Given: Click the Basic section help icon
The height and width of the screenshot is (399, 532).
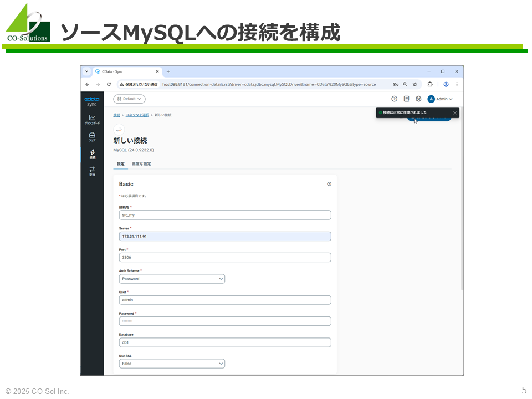Looking at the screenshot, I should 329,184.
